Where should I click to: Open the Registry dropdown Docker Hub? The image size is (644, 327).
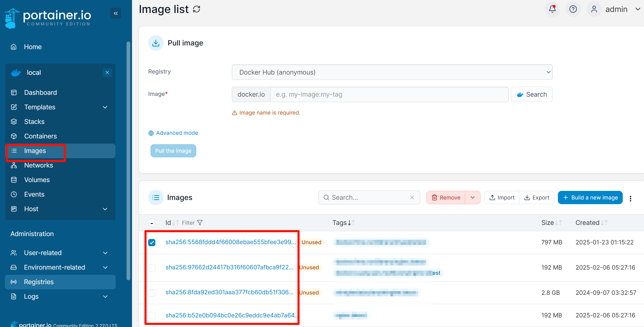click(x=392, y=72)
